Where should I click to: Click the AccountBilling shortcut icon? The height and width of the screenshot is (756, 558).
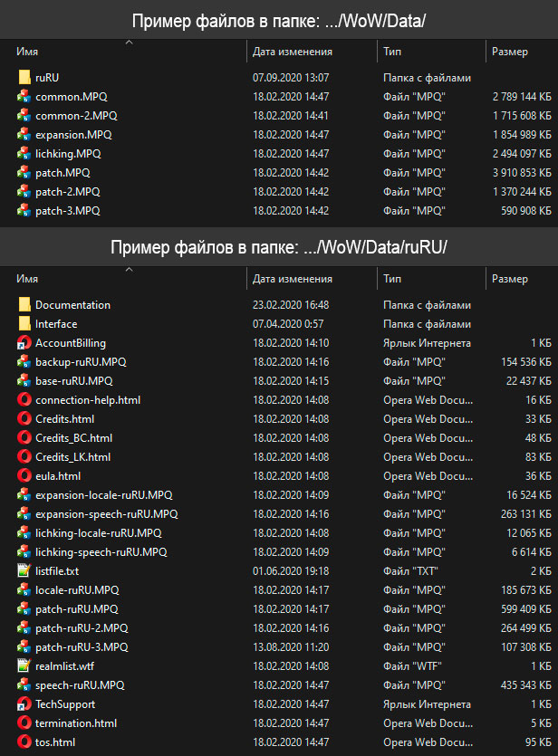click(x=24, y=343)
